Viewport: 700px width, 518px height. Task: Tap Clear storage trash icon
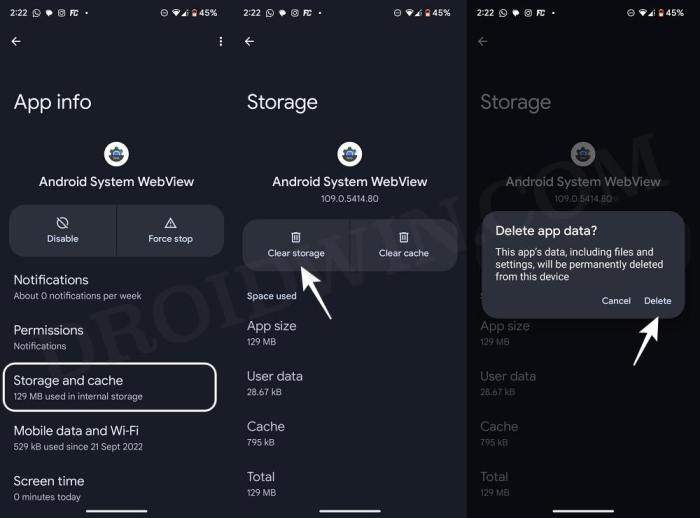pos(296,237)
